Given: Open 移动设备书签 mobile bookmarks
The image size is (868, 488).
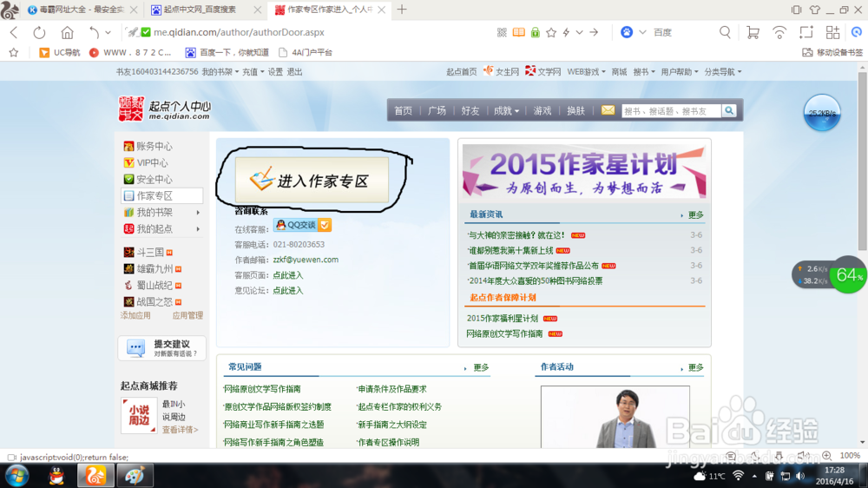Looking at the screenshot, I should tap(832, 53).
